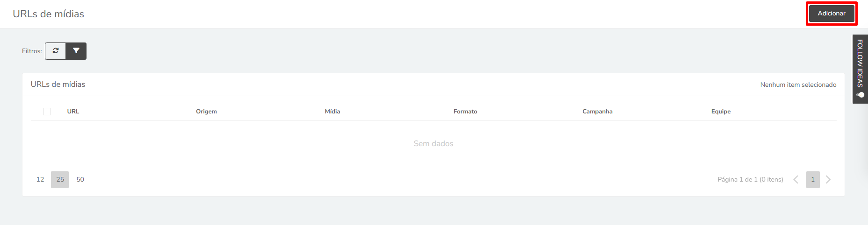Click the Follow Ideas lightbulb icon
The image size is (868, 225).
coord(860,95)
